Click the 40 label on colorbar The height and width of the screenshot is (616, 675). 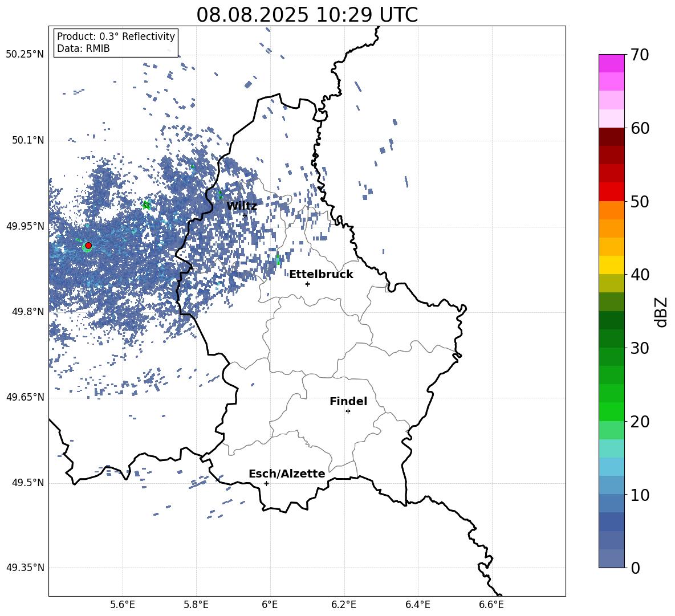coord(640,275)
